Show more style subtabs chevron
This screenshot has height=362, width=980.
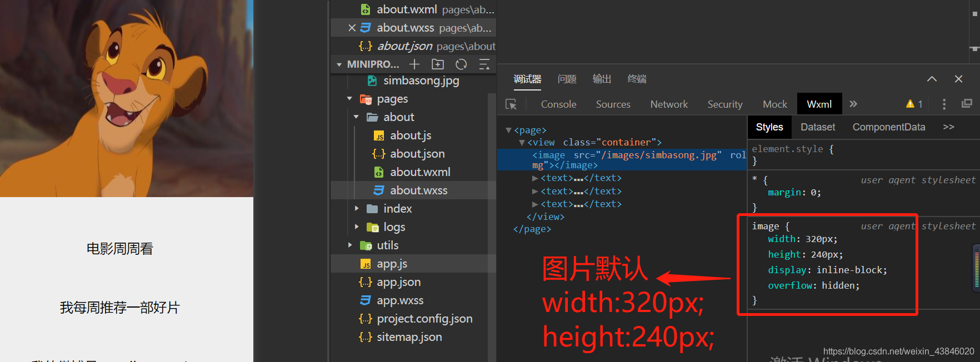click(x=948, y=127)
